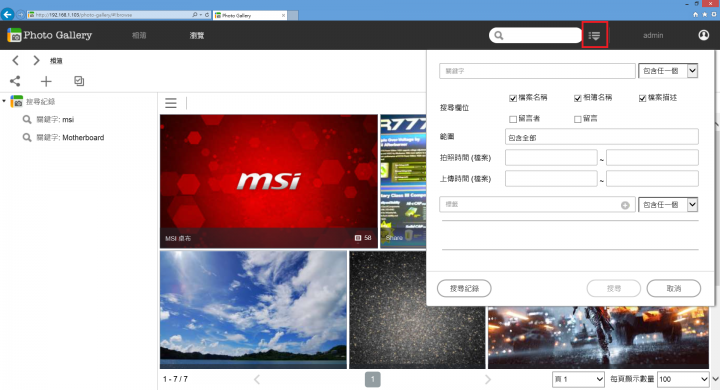Click the add tag plus icon
Viewport: 720px width, 390px height.
[625, 205]
